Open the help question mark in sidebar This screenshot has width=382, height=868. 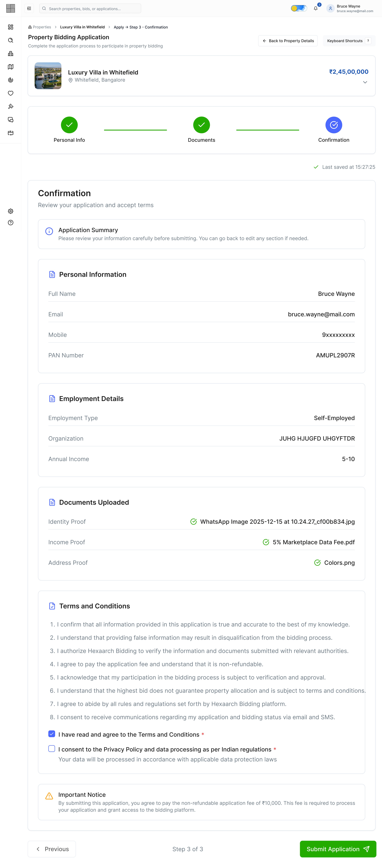(10, 223)
